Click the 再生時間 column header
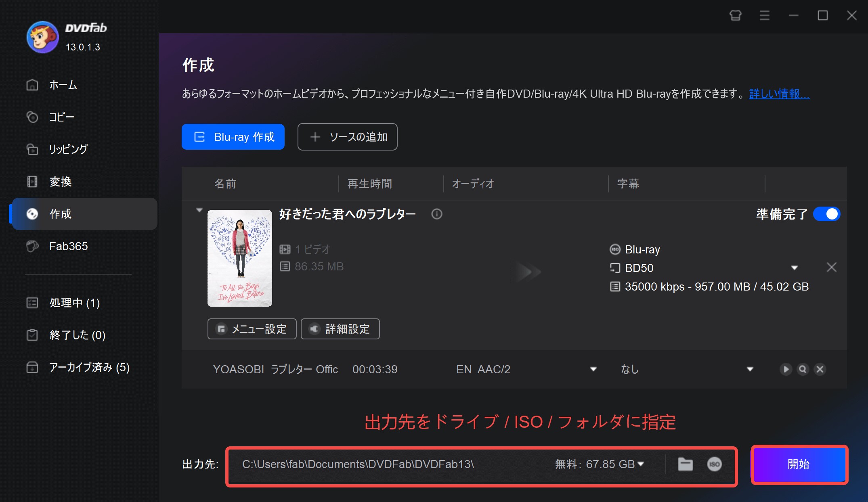 [370, 184]
